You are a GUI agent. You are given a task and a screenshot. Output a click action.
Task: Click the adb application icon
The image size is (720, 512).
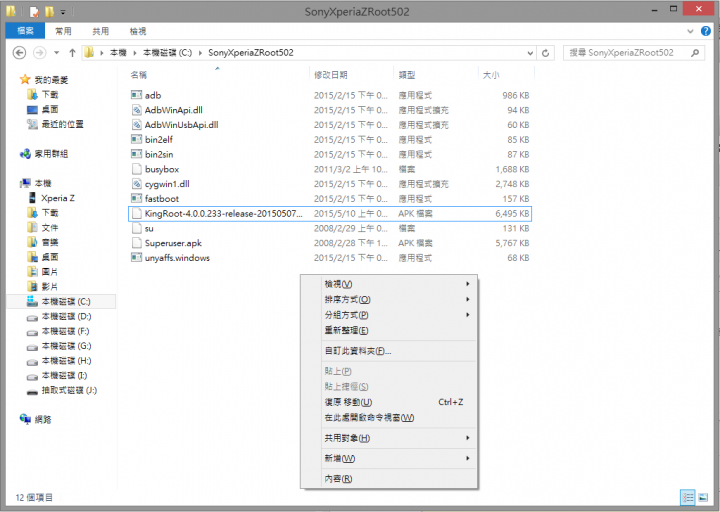(136, 95)
